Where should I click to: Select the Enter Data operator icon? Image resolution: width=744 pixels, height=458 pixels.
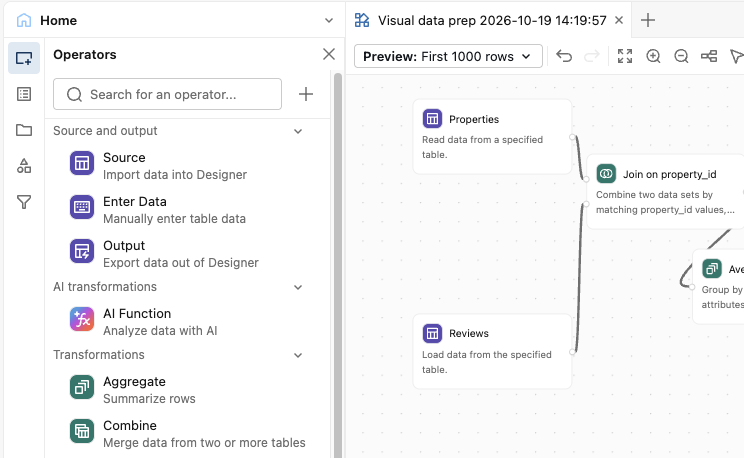(82, 207)
